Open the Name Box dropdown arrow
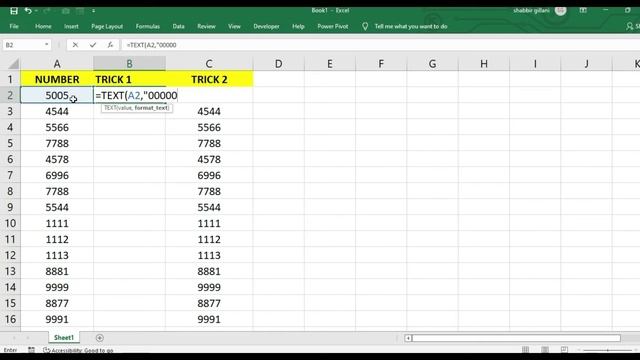The width and height of the screenshot is (640, 360). [x=47, y=44]
